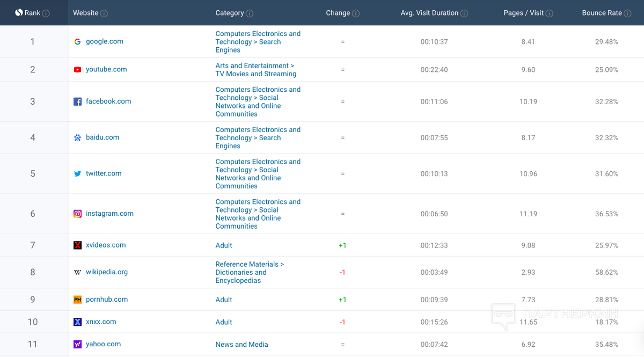This screenshot has width=644, height=357.
Task: Click the SimilarWeb logo icon beside Rank
Action: (19, 13)
